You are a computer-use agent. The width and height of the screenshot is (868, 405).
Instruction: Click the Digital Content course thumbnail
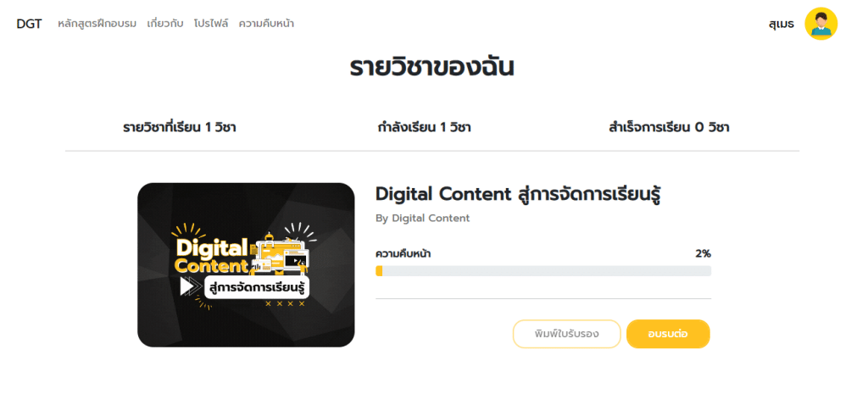pos(246,265)
